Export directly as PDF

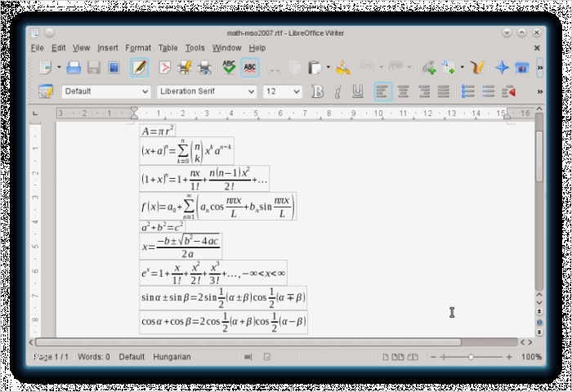(165, 68)
